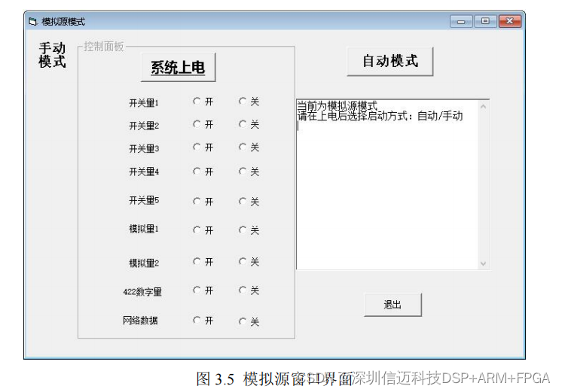
Task: Minimize the 模拟源模式 window
Action: point(461,21)
